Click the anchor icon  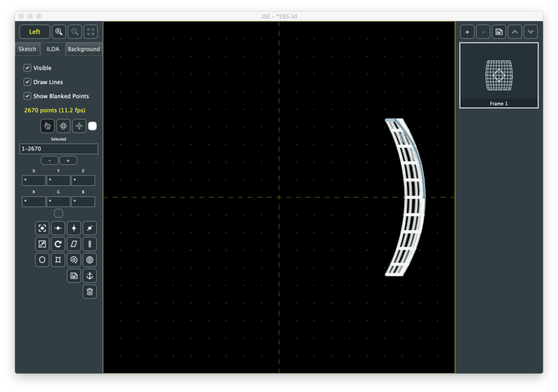click(x=90, y=276)
